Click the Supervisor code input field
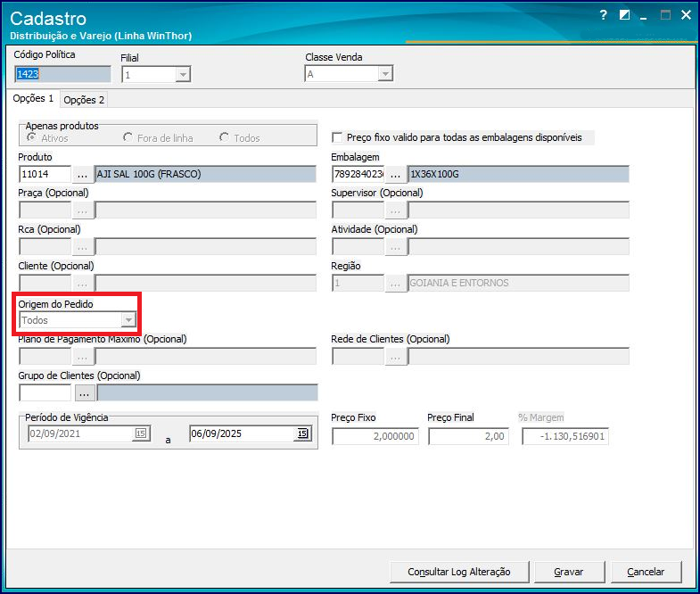 (x=358, y=210)
